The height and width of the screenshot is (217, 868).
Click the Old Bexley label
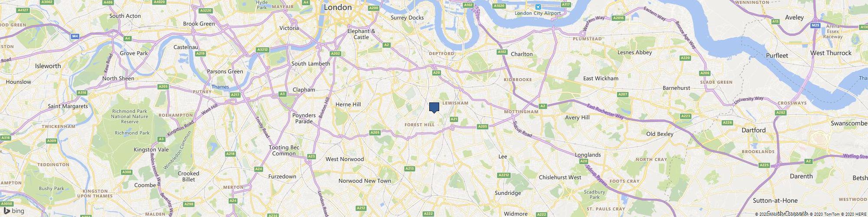(x=660, y=134)
